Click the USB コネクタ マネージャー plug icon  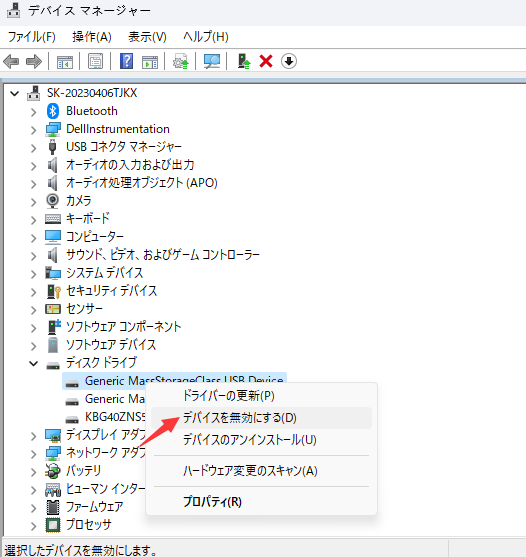click(53, 147)
